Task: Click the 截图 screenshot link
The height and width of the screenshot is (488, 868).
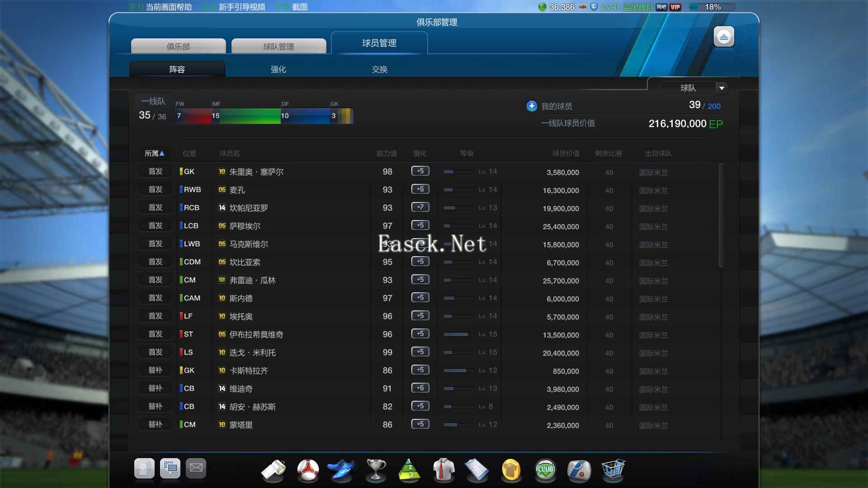Action: 292,7
